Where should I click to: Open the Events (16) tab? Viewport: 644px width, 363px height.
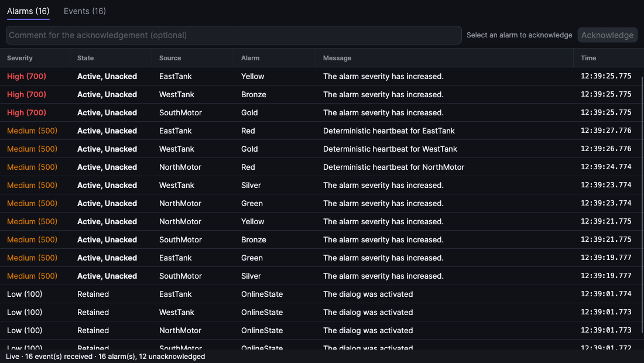(x=85, y=11)
